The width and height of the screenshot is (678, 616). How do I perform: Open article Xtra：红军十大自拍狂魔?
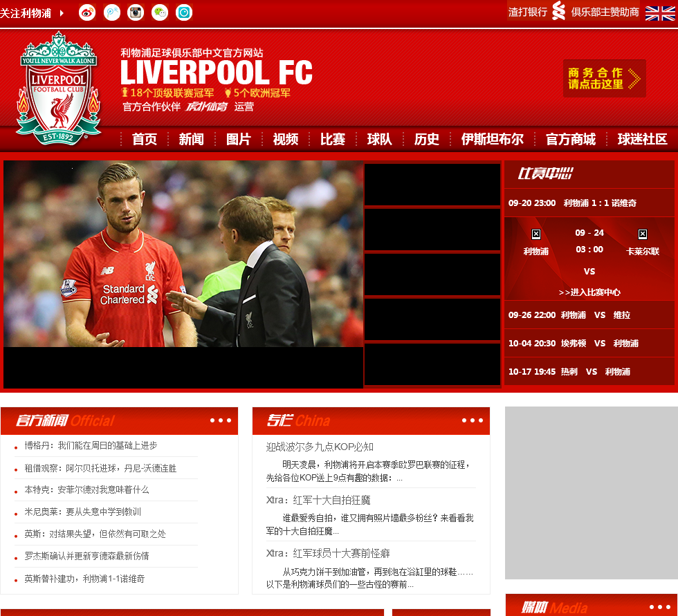[x=318, y=501]
